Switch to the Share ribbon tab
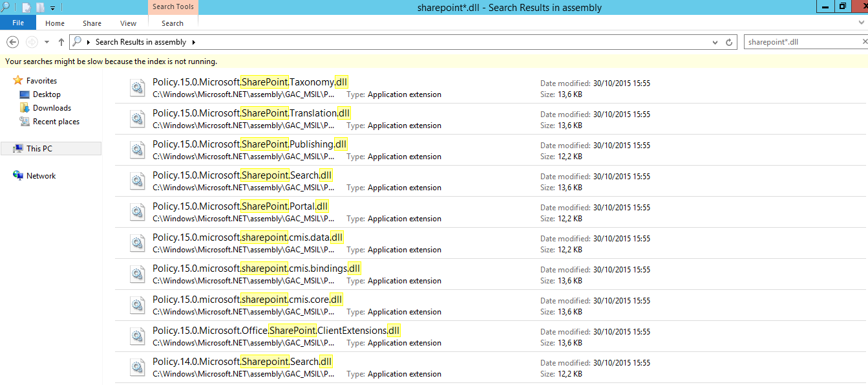Image resolution: width=868 pixels, height=385 pixels. 92,23
